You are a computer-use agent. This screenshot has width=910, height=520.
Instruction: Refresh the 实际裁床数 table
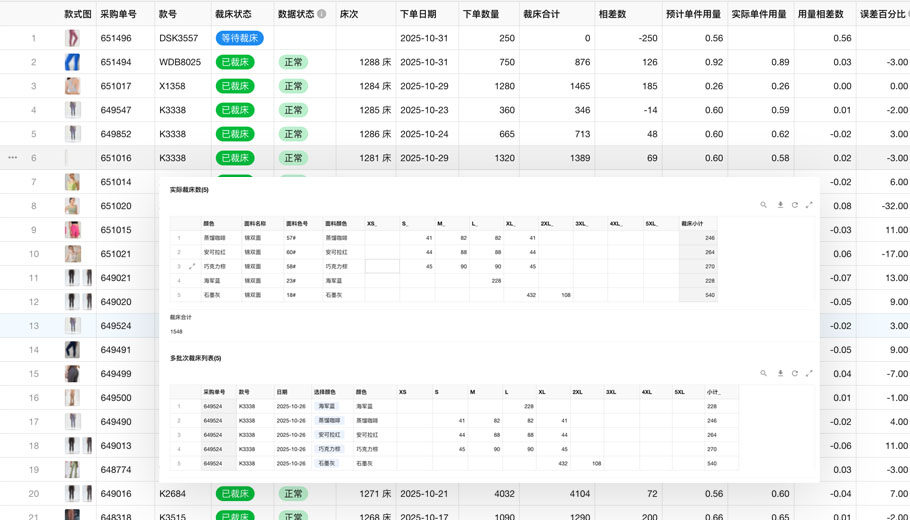(795, 205)
